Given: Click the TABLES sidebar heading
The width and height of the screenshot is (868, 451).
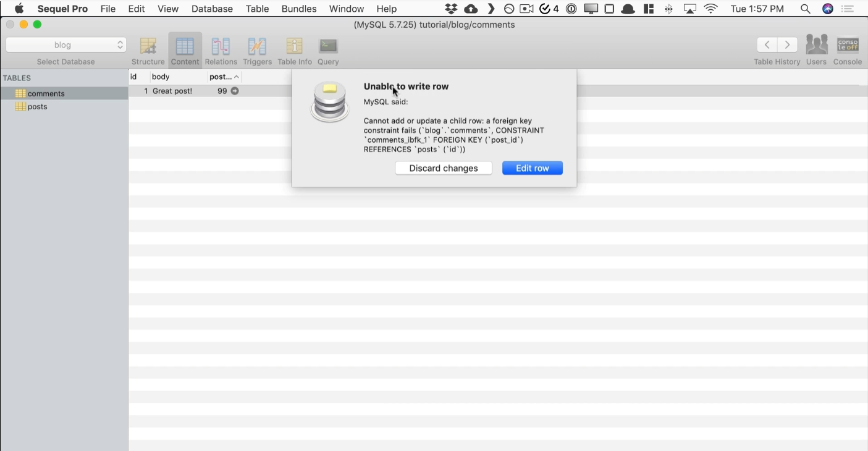Looking at the screenshot, I should (x=17, y=78).
